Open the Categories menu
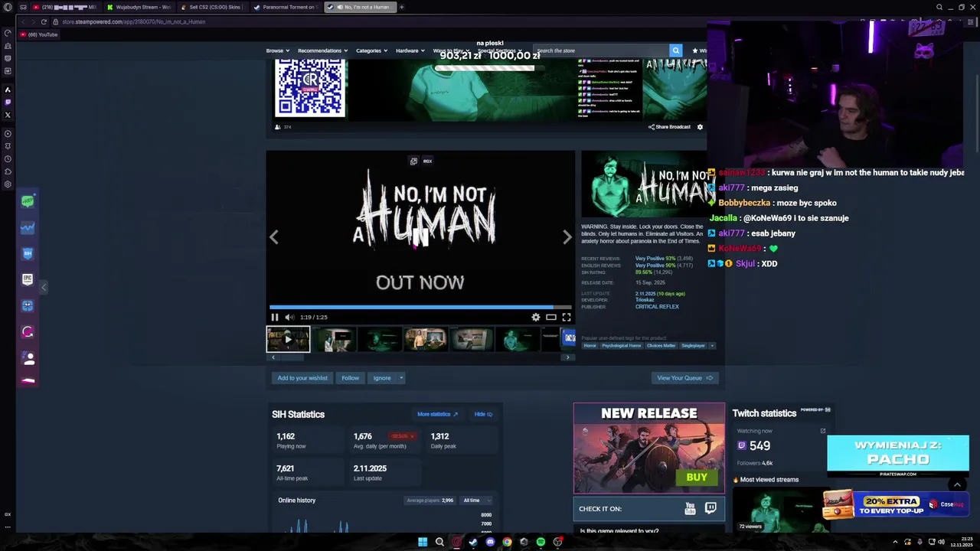Screen dimensions: 980x551 (371, 51)
